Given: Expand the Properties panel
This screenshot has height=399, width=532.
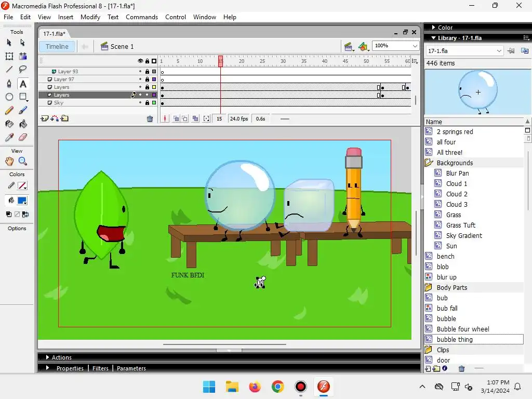Looking at the screenshot, I should coord(47,368).
